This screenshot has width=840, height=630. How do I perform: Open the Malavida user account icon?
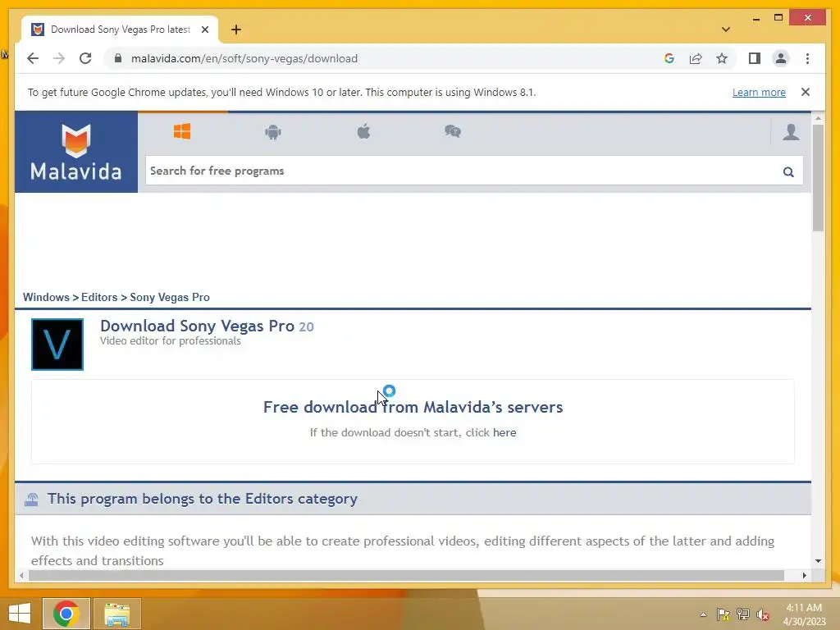791,132
